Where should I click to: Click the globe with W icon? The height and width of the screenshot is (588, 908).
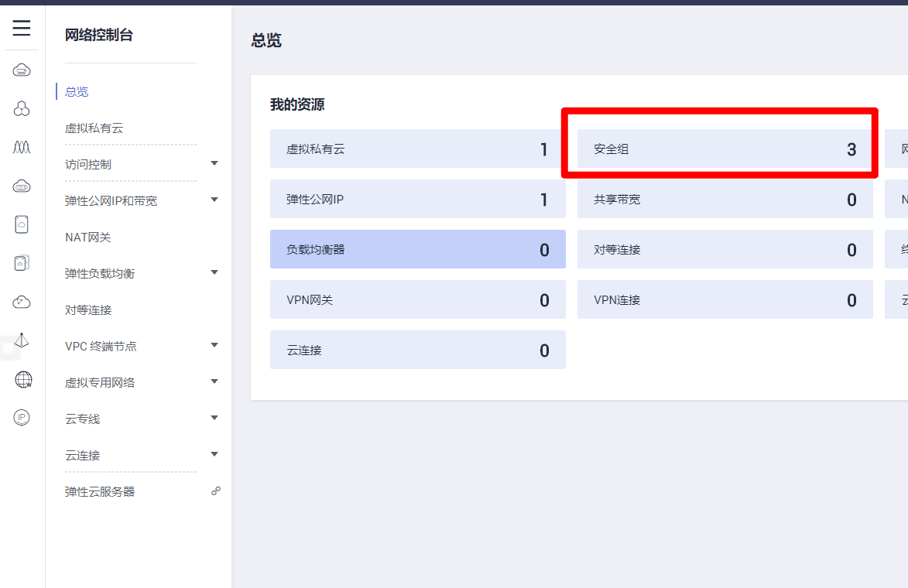pyautogui.click(x=23, y=379)
